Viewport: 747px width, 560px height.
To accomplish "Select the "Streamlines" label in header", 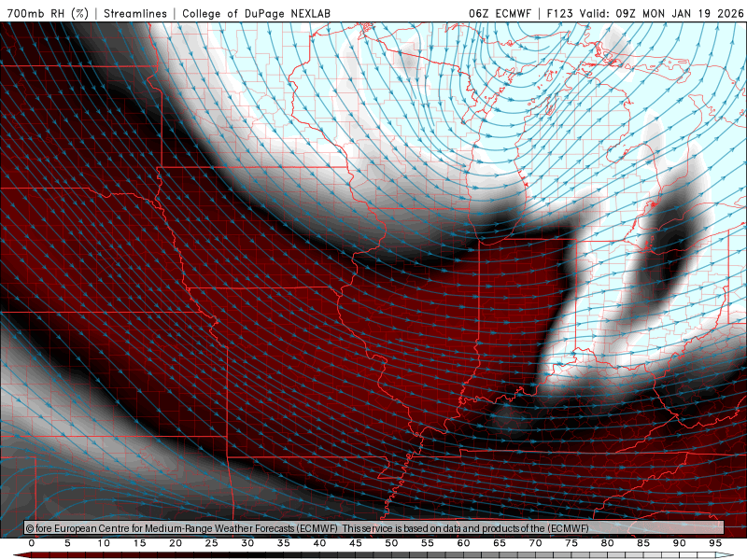I will (135, 13).
